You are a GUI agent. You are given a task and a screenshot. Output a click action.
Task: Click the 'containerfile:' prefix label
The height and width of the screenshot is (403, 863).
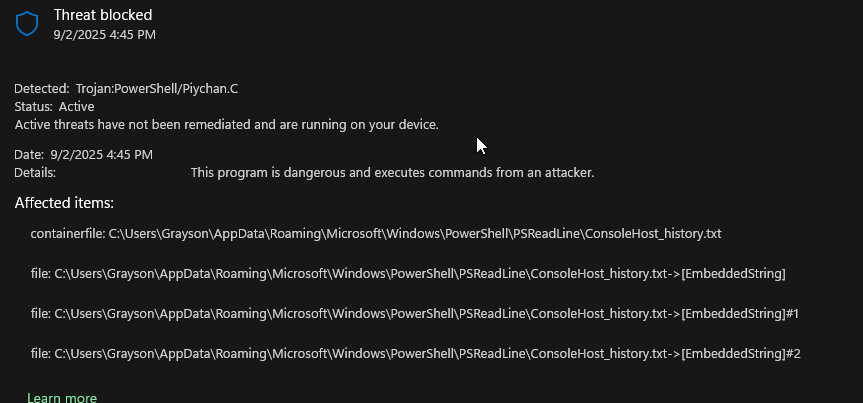click(x=68, y=234)
